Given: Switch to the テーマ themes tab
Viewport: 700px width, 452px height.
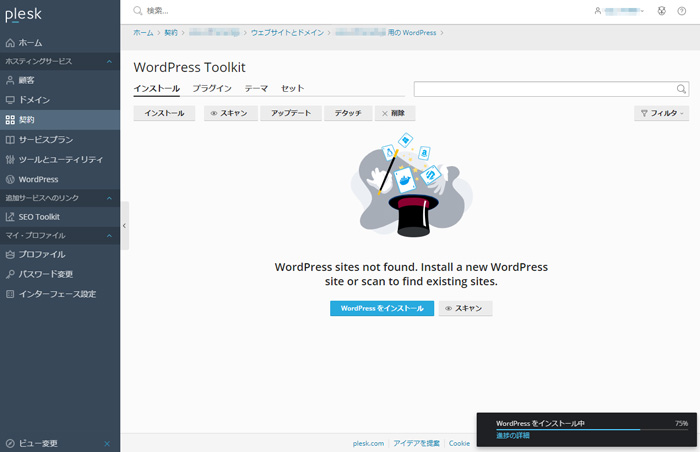Looking at the screenshot, I should tap(256, 89).
